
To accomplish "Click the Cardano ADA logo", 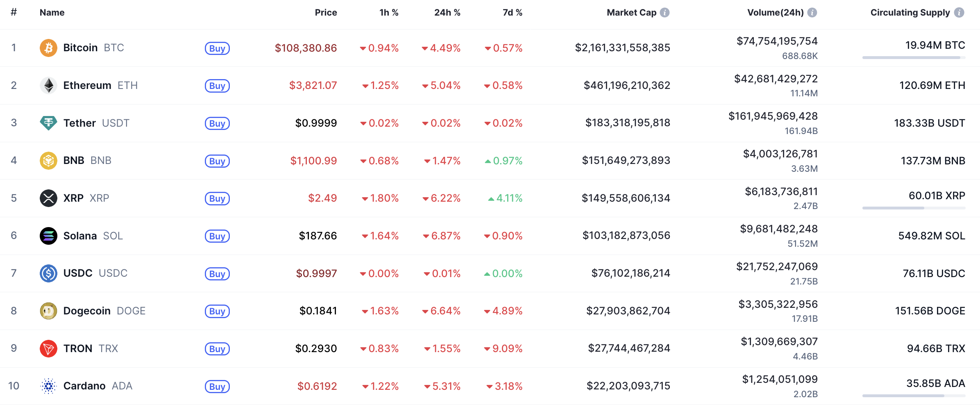I will click(48, 386).
